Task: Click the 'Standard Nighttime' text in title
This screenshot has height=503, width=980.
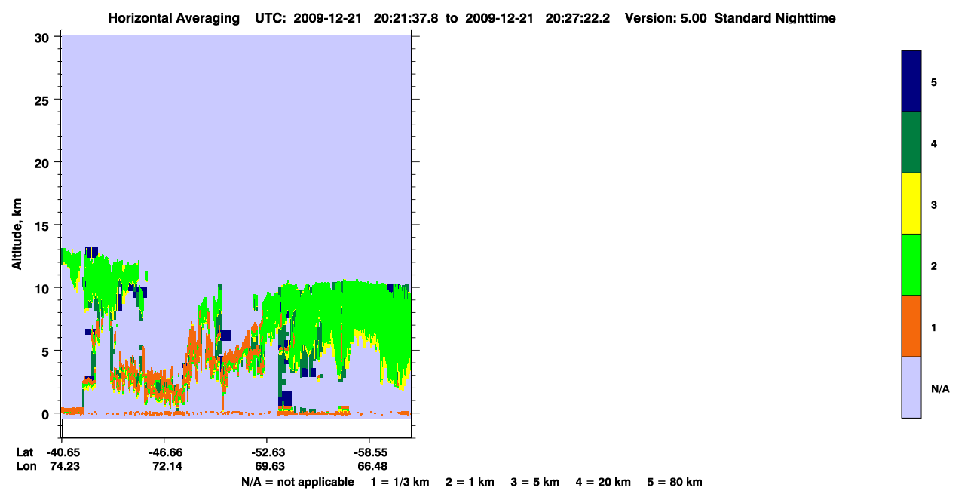Action: point(775,18)
